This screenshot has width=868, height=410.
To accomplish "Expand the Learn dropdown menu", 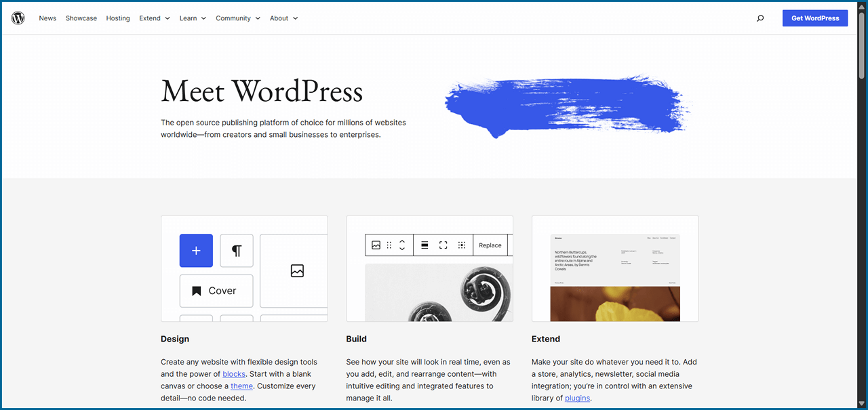I will (193, 18).
